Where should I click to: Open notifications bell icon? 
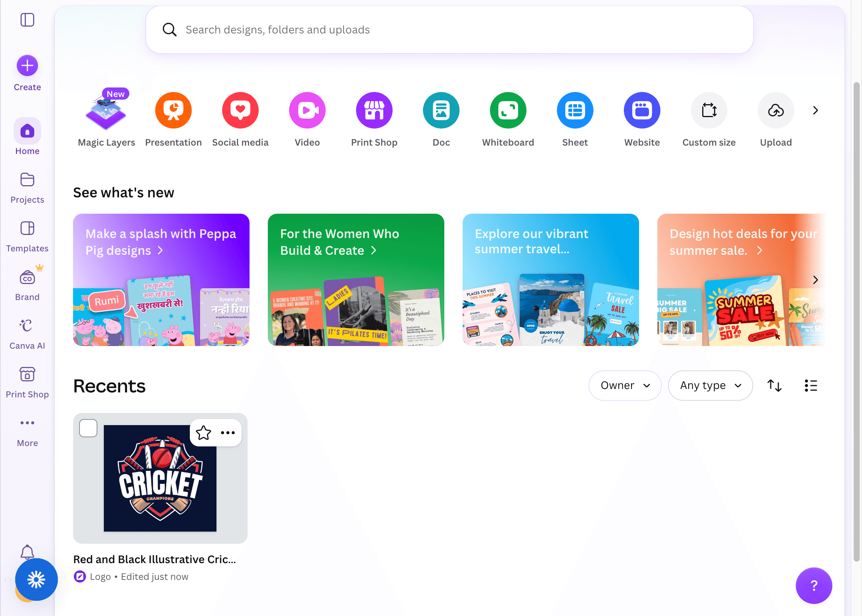point(27,551)
